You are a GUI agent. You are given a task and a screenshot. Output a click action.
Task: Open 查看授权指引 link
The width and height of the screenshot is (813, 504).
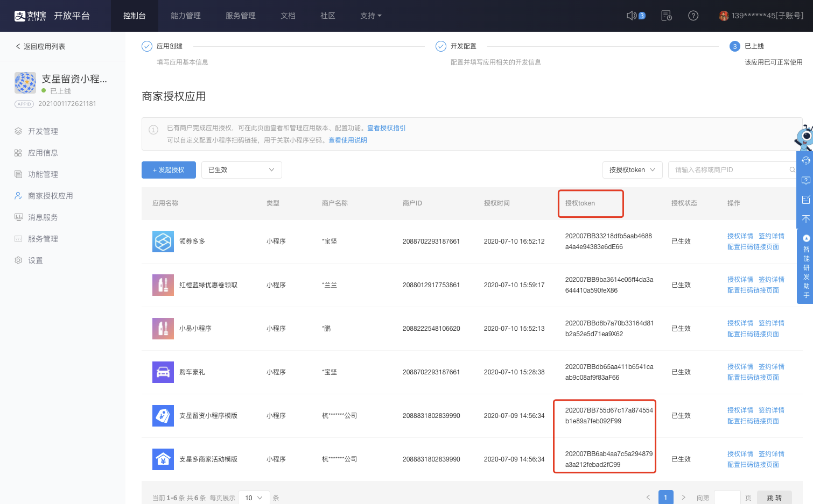pyautogui.click(x=387, y=128)
